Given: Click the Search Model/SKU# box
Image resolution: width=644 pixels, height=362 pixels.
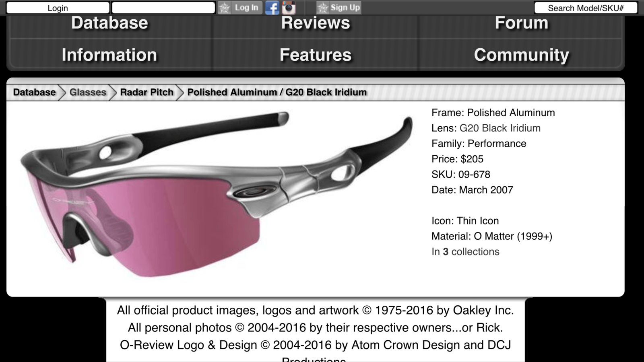Looking at the screenshot, I should click(586, 8).
